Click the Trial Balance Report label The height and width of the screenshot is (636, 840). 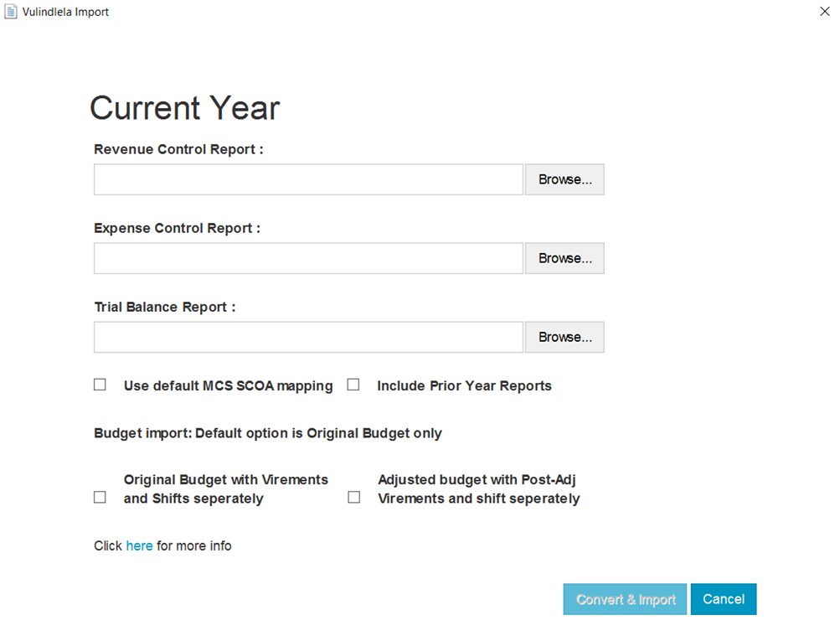pyautogui.click(x=164, y=307)
